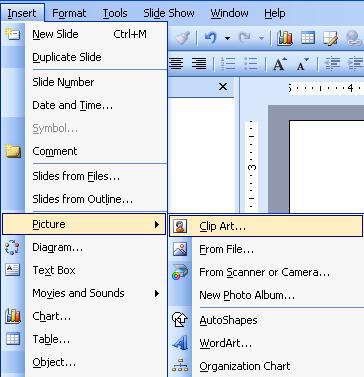Open the Format menu
The height and width of the screenshot is (377, 364).
[x=69, y=13]
